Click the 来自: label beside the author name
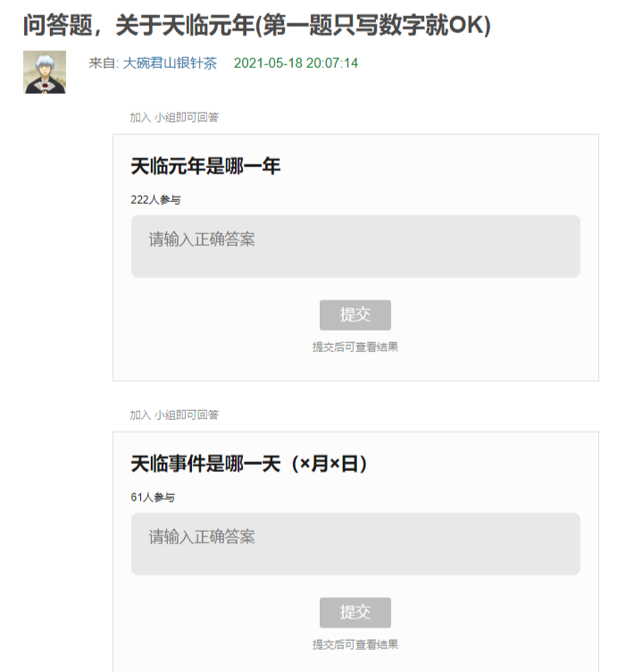This screenshot has height=672, width=634. (x=104, y=63)
